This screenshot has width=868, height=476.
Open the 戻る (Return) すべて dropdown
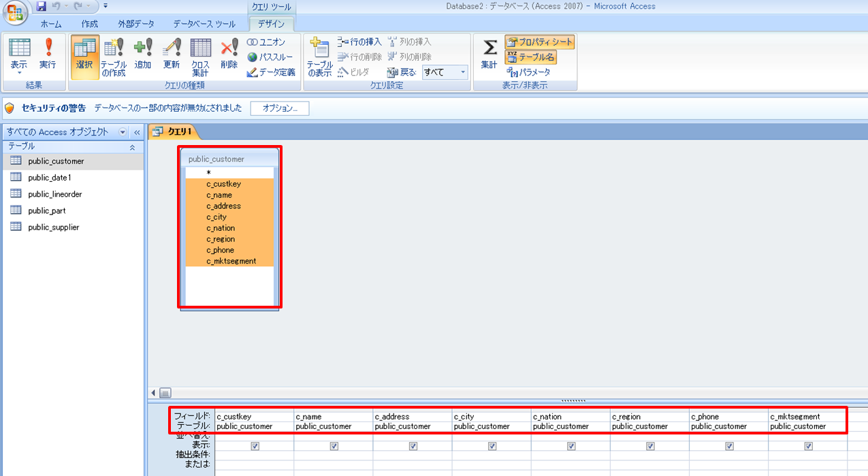463,72
